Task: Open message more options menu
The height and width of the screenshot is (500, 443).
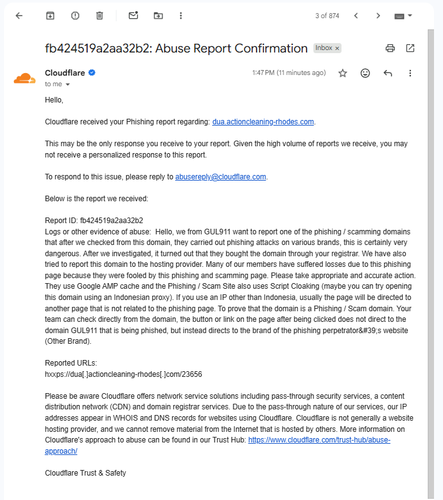Action: tap(410, 73)
